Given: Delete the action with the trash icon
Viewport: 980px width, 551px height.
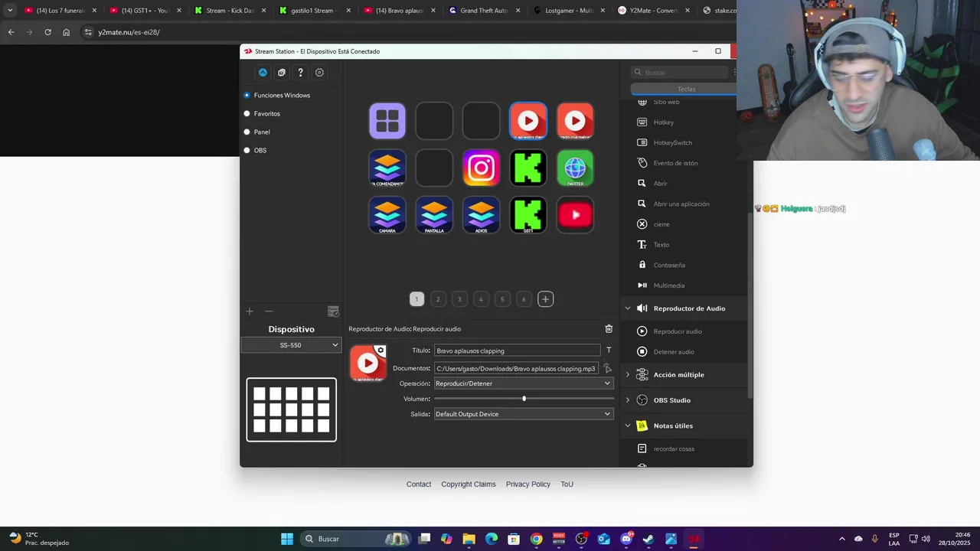Looking at the screenshot, I should [609, 329].
